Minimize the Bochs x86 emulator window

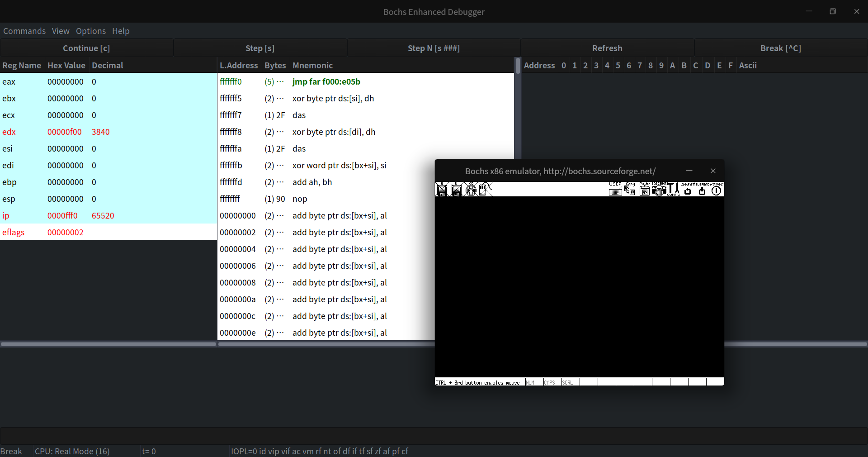pyautogui.click(x=689, y=171)
